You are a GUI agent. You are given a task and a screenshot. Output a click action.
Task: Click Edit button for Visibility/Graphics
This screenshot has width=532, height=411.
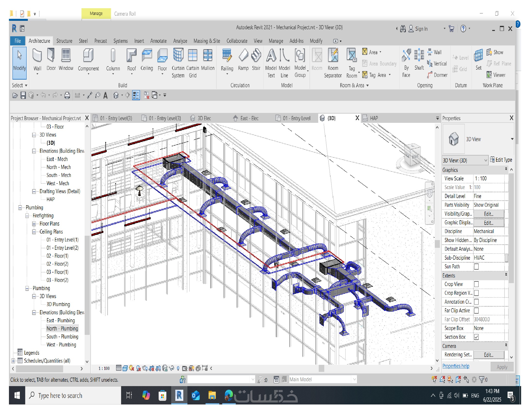(x=488, y=214)
